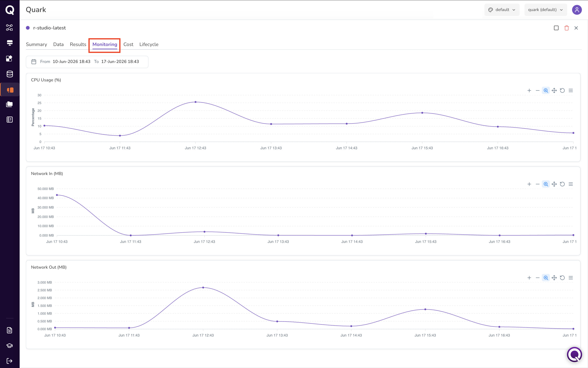The width and height of the screenshot is (588, 368).
Task: Enable panning on the Network Out chart
Action: coord(554,278)
